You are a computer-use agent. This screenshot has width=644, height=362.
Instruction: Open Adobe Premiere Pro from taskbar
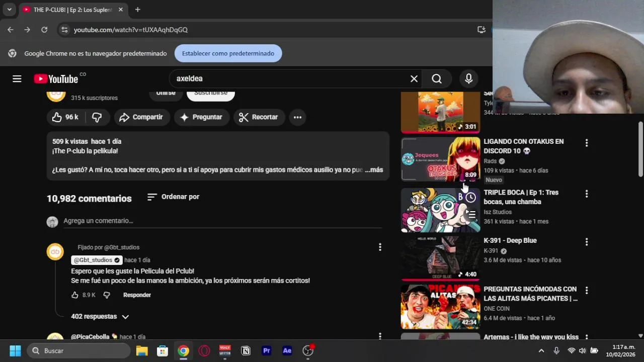point(267,351)
